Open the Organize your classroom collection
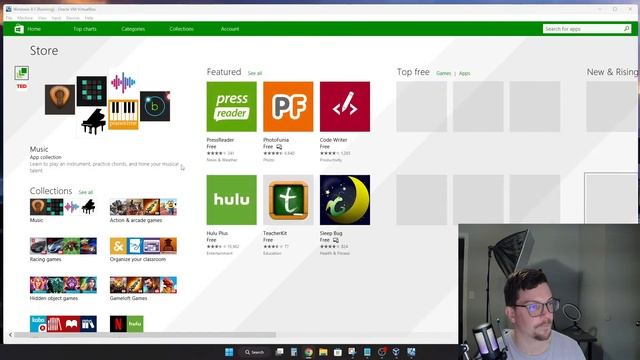This screenshot has width=640, height=360. coord(143,246)
